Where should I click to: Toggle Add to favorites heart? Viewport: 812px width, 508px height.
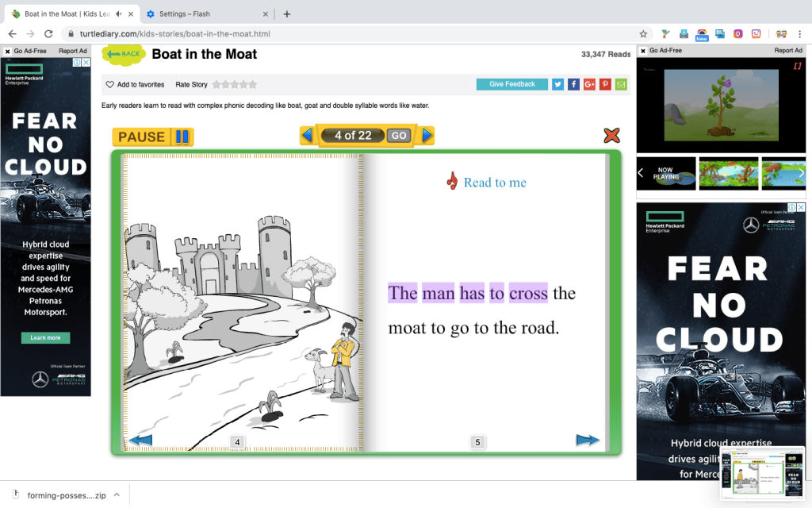[x=110, y=84]
